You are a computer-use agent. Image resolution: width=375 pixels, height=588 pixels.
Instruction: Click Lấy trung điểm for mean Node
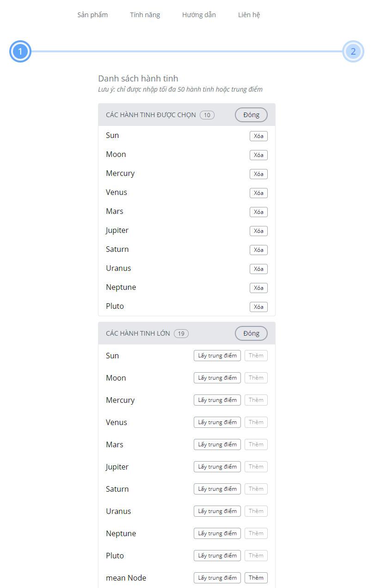(217, 577)
